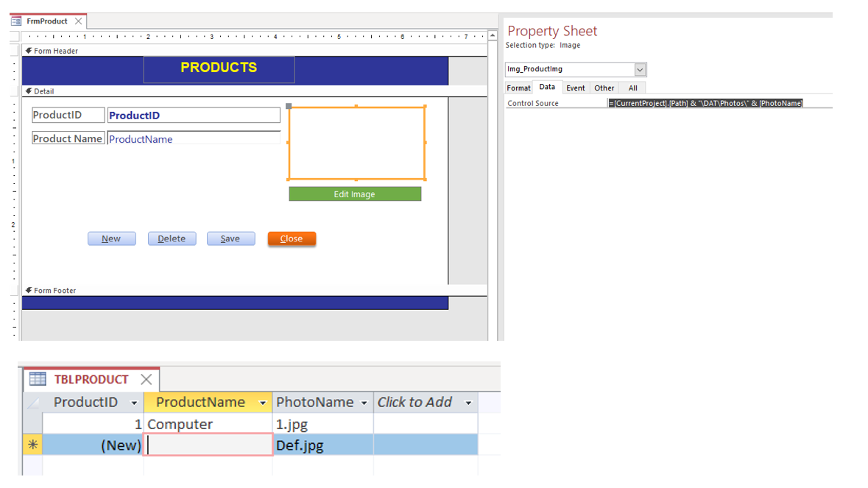Click the orange Close button on the form
This screenshot has height=488, width=868.
coord(292,238)
